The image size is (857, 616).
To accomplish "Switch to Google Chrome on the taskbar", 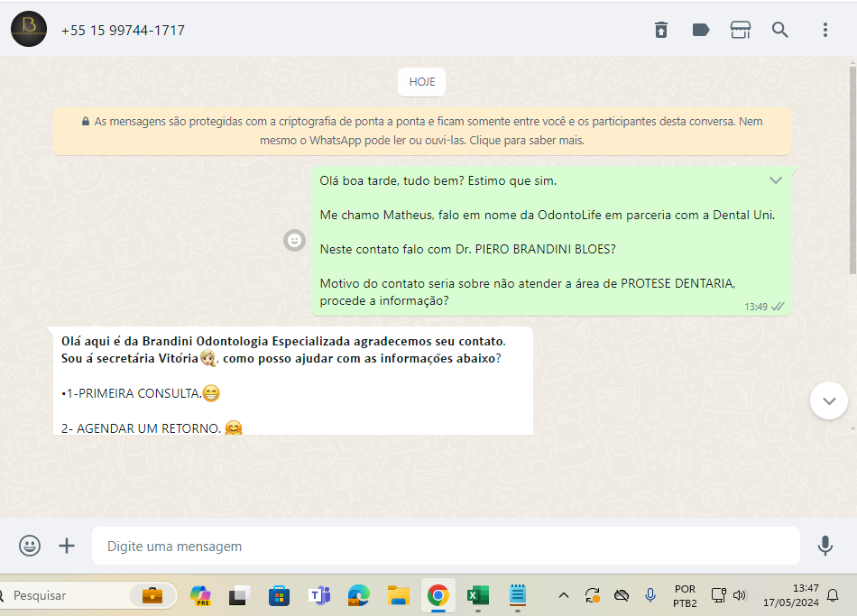I will (x=438, y=595).
